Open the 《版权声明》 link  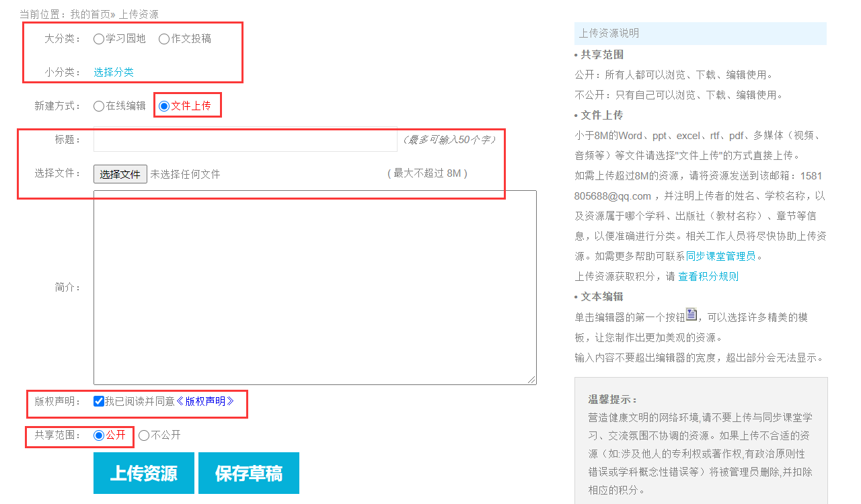tap(205, 401)
